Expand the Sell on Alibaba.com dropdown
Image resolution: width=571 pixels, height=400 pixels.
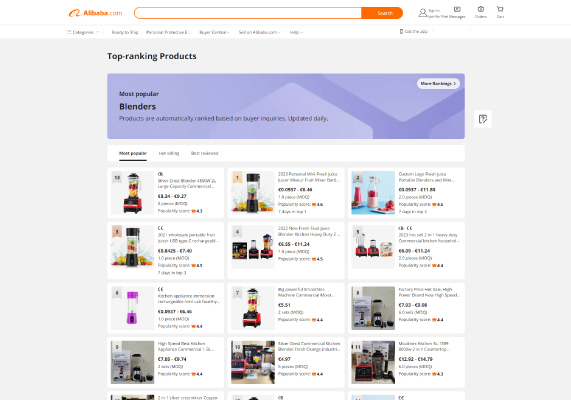(x=259, y=32)
